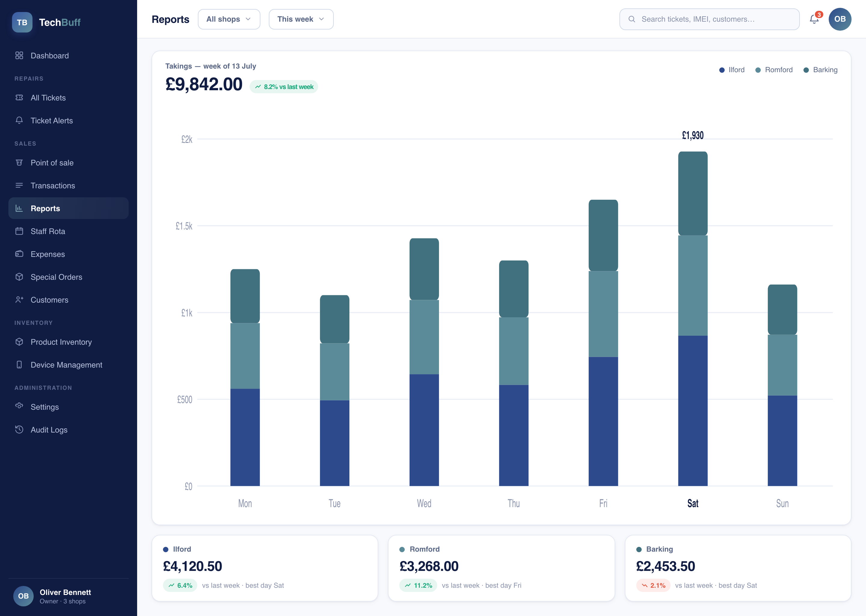Click the Special Orders box icon

click(19, 276)
